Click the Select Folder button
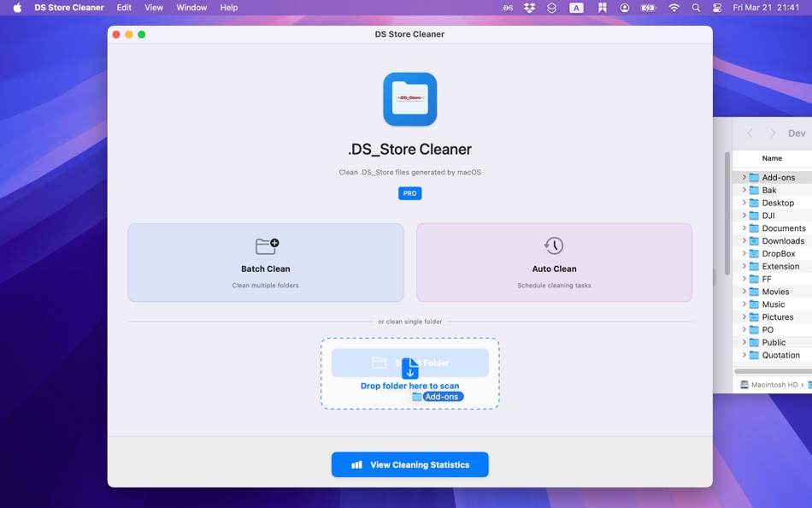The width and height of the screenshot is (812, 508). pyautogui.click(x=409, y=363)
